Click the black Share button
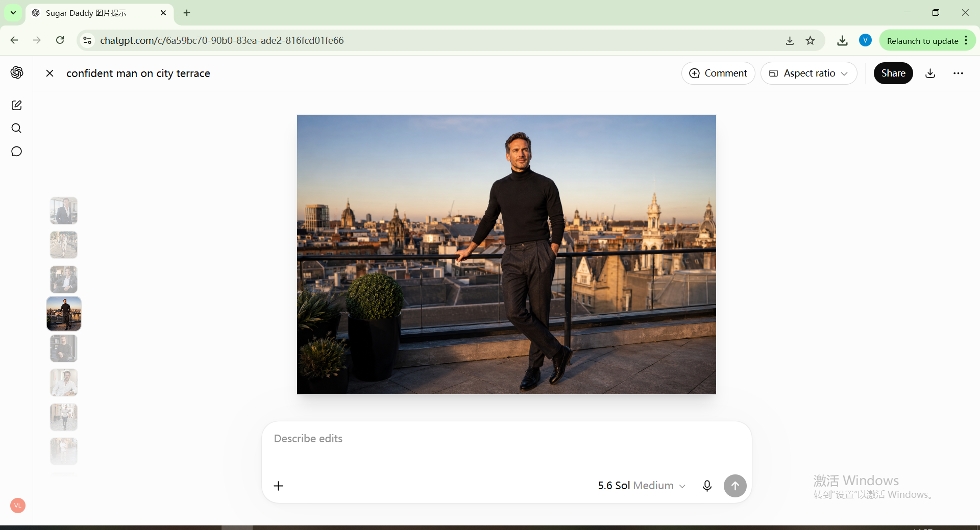 pos(893,73)
